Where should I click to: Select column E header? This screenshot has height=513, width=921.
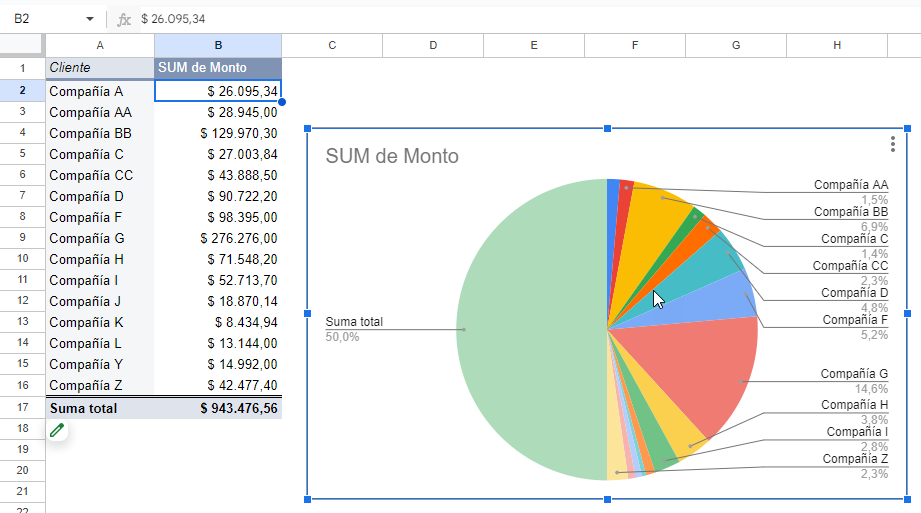(x=534, y=45)
